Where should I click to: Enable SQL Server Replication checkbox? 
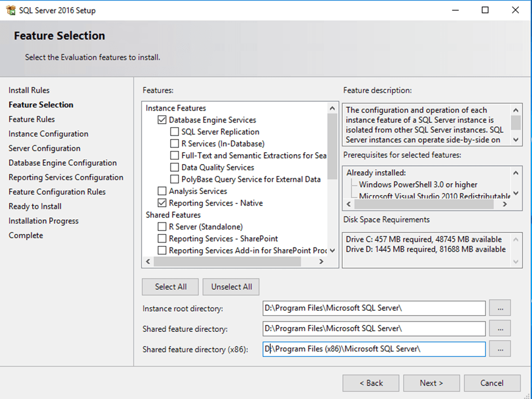tap(175, 132)
